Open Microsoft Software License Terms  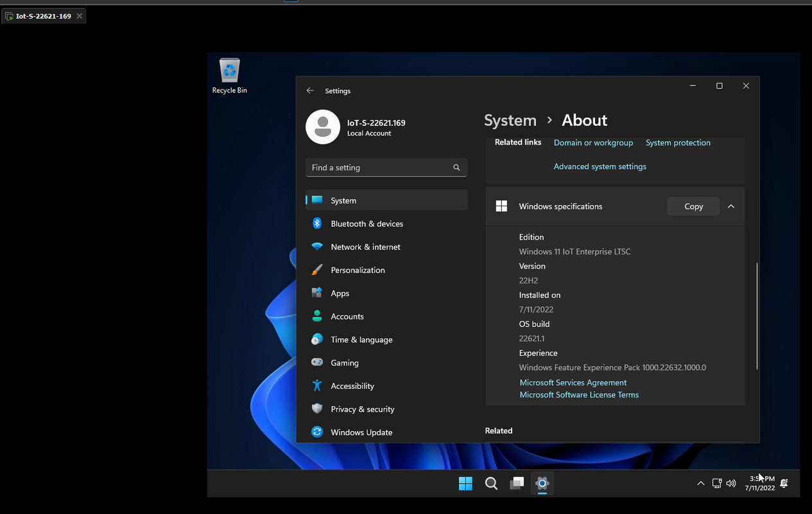(x=579, y=394)
